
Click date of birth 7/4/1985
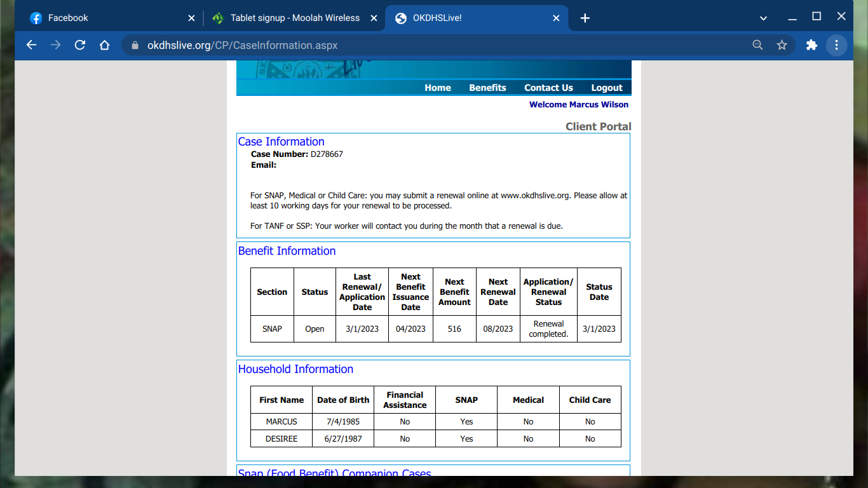coord(343,421)
